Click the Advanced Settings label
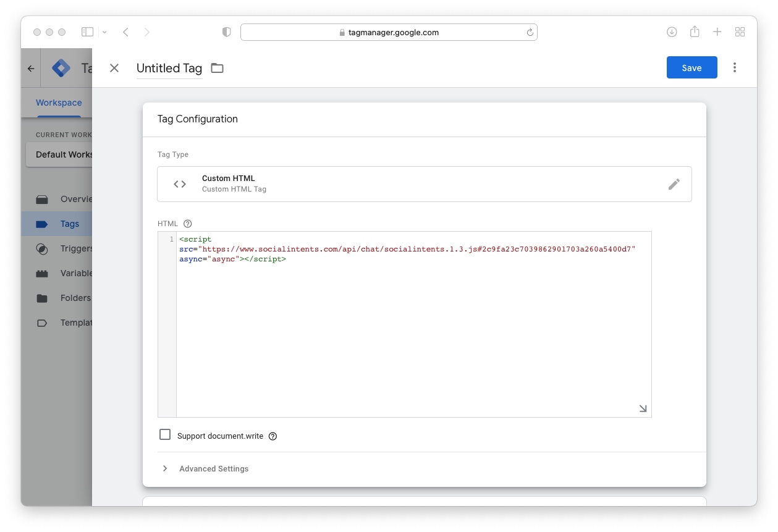The height and width of the screenshot is (532, 778). pyautogui.click(x=214, y=468)
